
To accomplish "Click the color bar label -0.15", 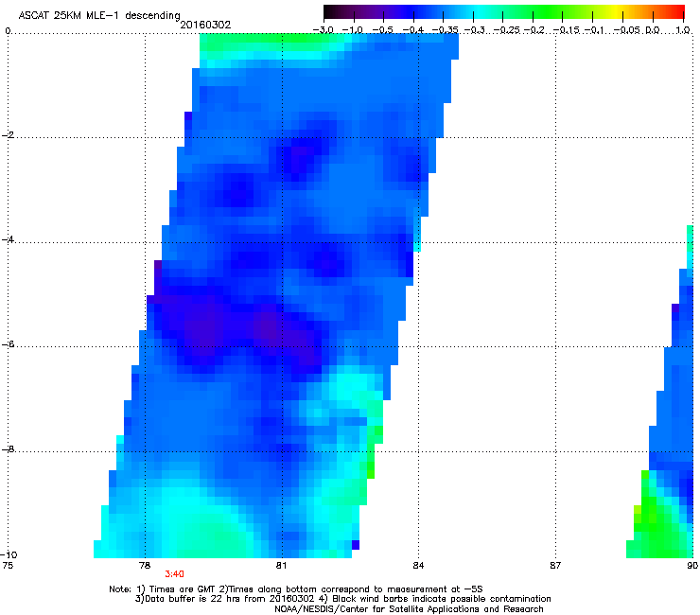I will coord(566,30).
